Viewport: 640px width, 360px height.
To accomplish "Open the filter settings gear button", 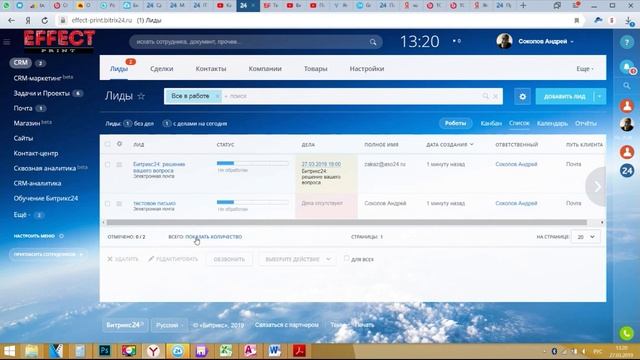I will click(522, 97).
